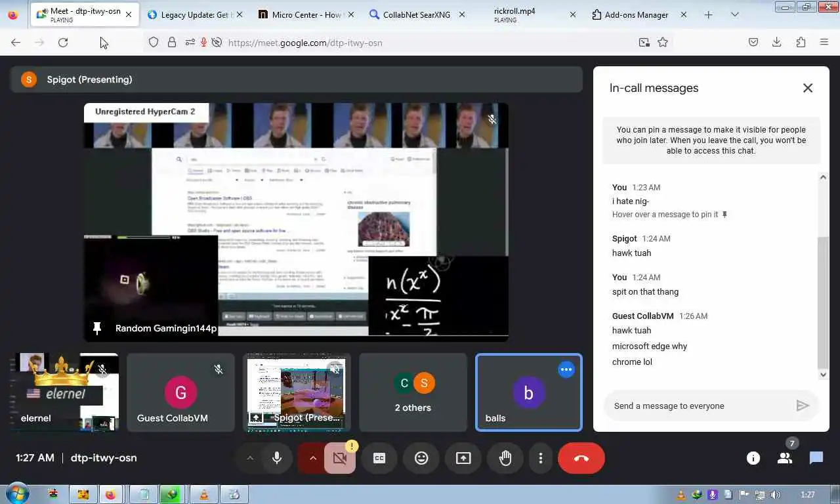This screenshot has width=840, height=504.
Task: Open picture-in-picture icon in address bar
Action: (644, 42)
